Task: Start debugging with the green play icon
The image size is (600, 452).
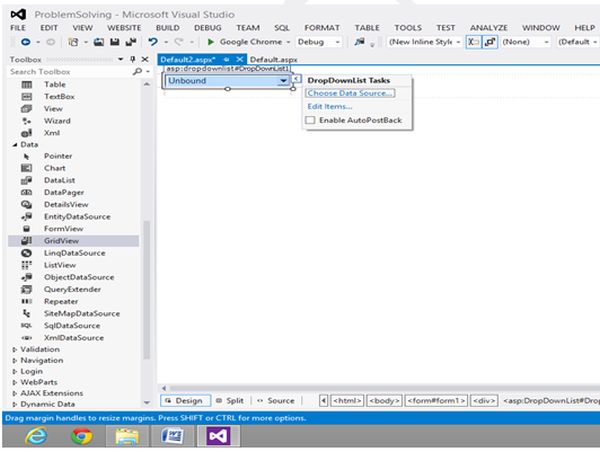Action: 210,42
